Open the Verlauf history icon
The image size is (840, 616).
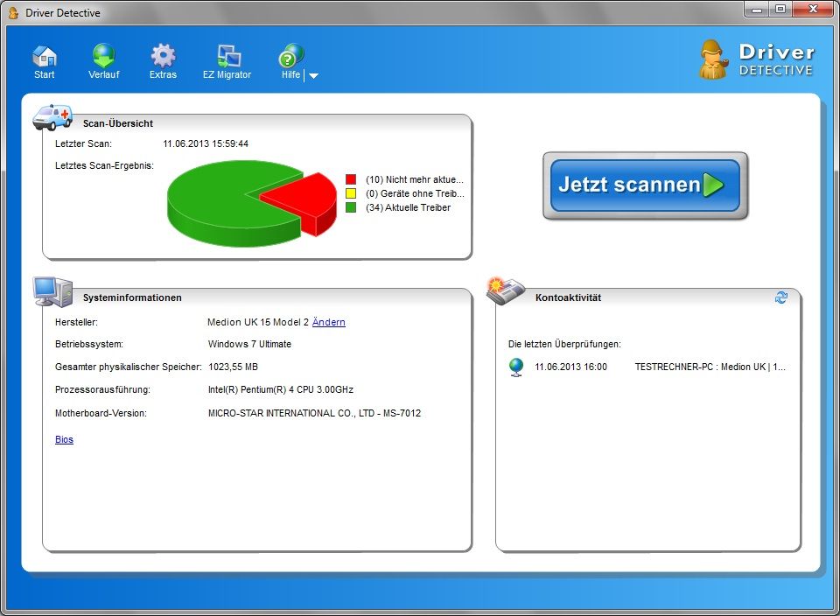point(103,56)
